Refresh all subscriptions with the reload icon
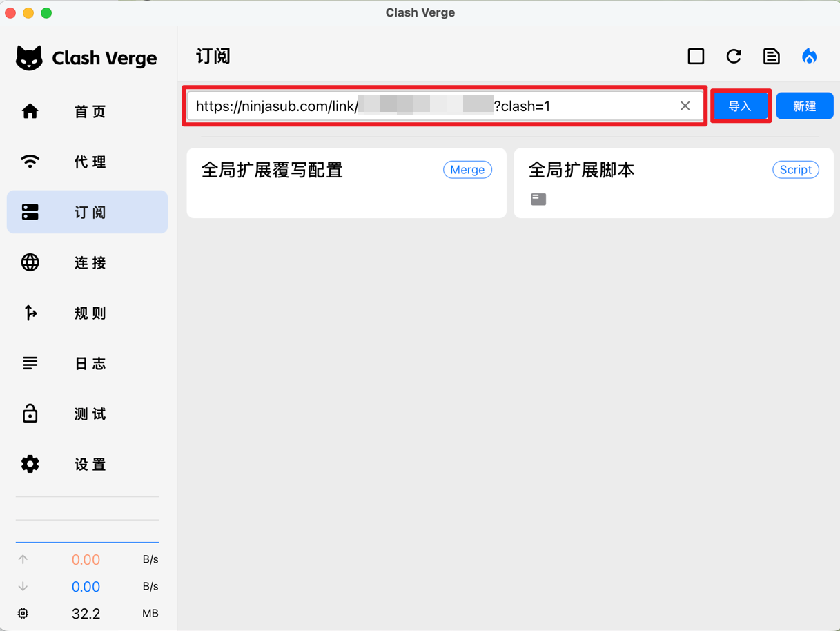This screenshot has width=840, height=631. click(x=734, y=56)
